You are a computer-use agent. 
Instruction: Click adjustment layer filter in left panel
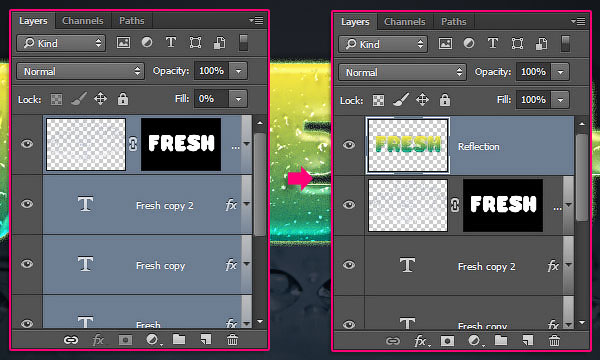(147, 42)
